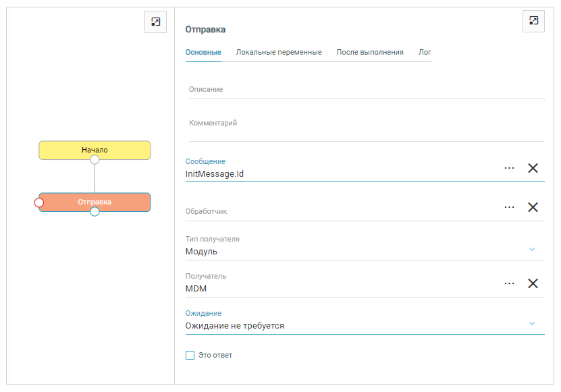Image resolution: width=561 pixels, height=392 pixels.
Task: Expand the diagram panel to fullscreen
Action: (x=155, y=22)
